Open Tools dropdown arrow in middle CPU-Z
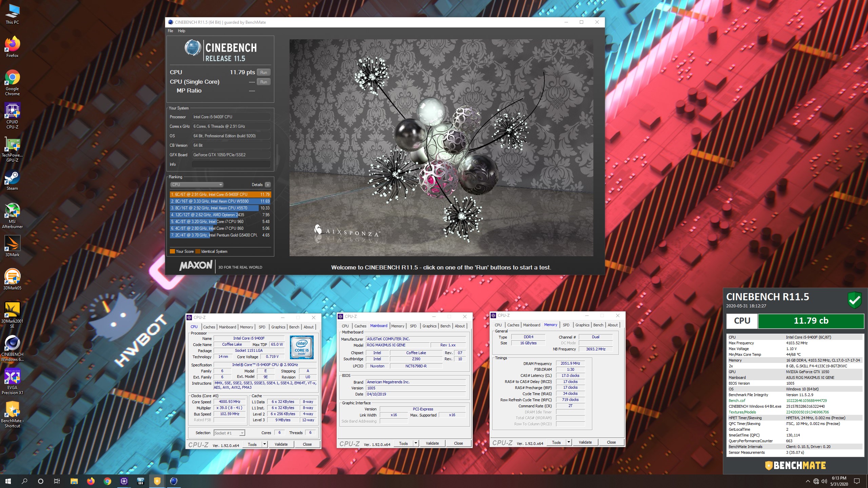Screen dimensions: 868x488 coord(416,443)
